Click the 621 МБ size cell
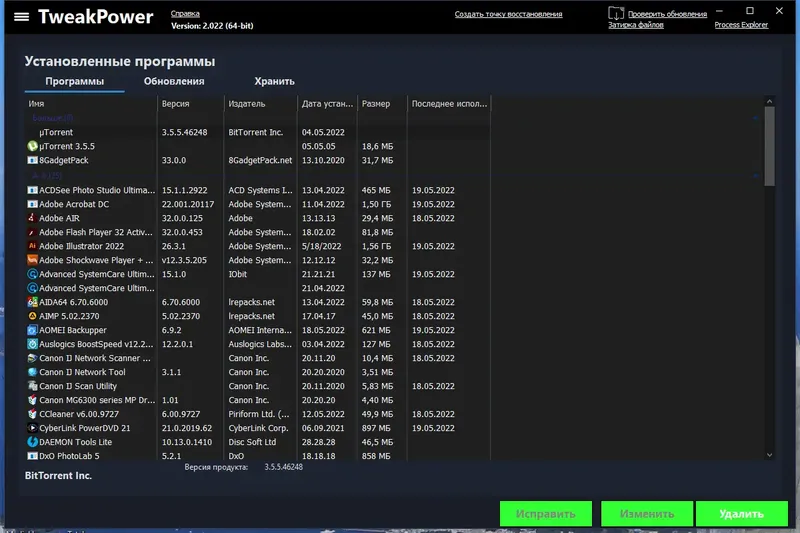The image size is (800, 533). point(376,330)
